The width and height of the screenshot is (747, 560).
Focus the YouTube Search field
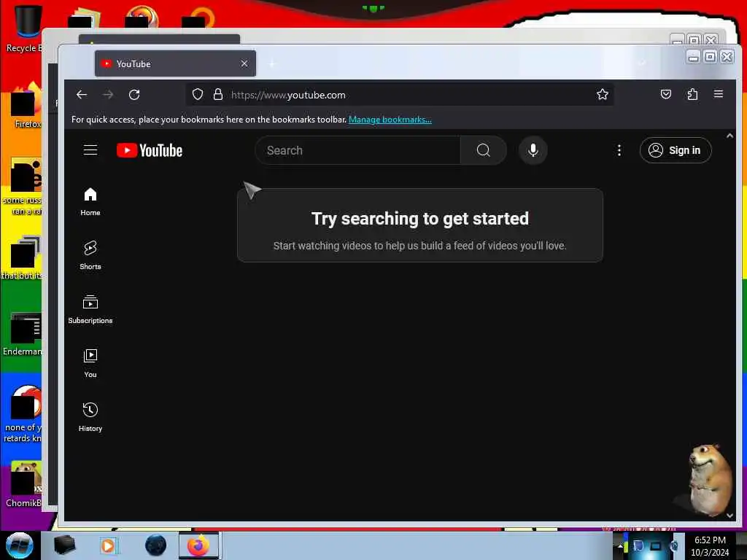(358, 150)
